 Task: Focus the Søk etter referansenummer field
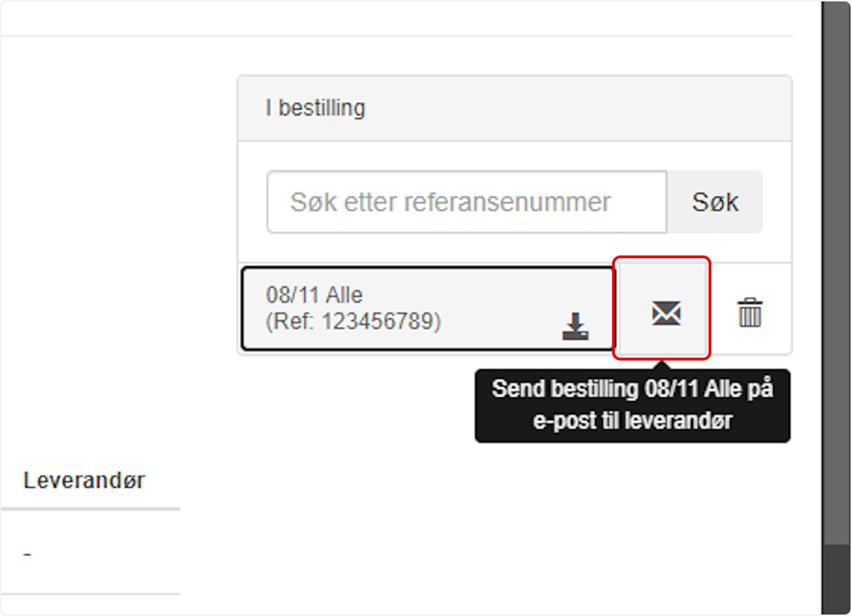pos(467,203)
